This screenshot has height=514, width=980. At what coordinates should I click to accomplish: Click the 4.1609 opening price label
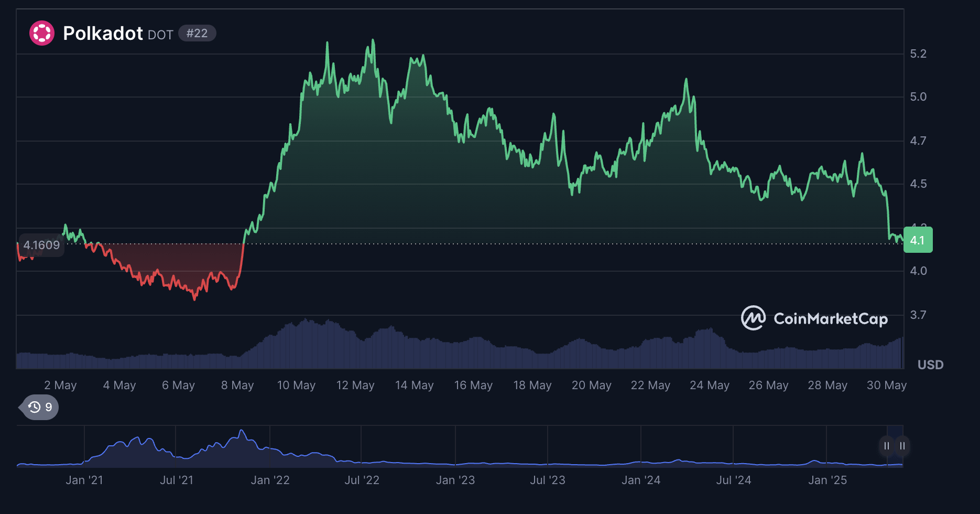pos(41,245)
